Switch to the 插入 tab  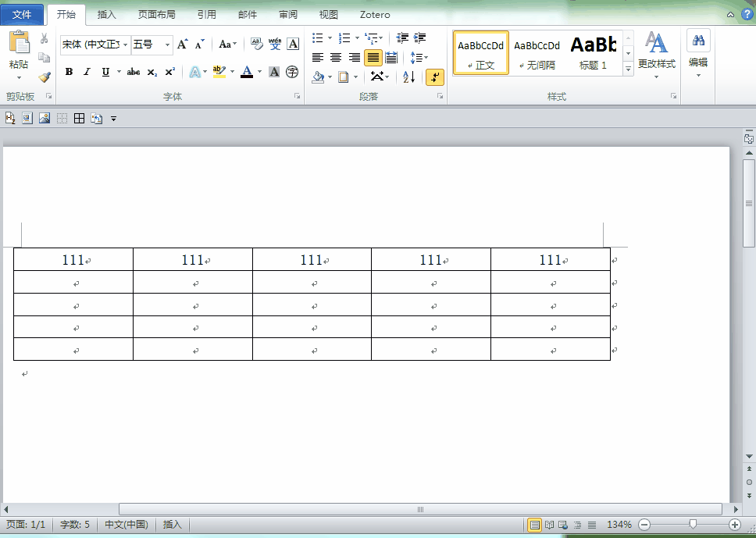pos(106,15)
